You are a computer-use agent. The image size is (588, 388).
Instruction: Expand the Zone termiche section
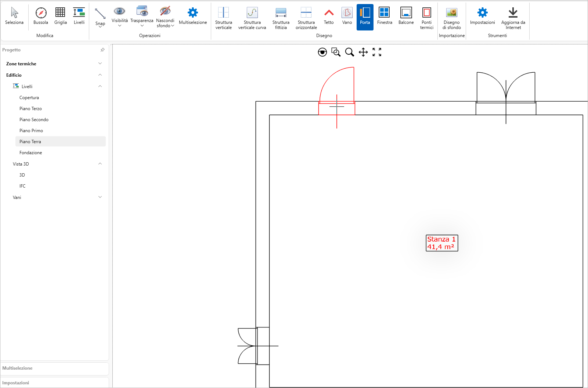pyautogui.click(x=100, y=64)
